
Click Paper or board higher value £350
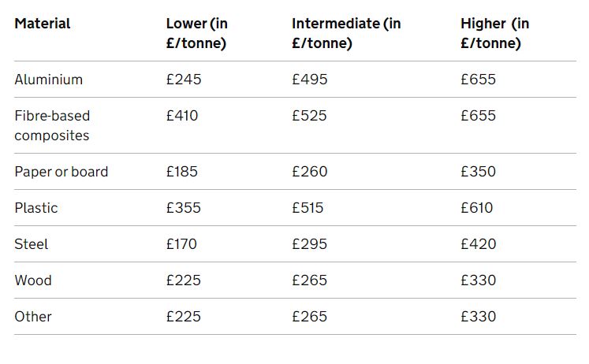[x=478, y=172]
